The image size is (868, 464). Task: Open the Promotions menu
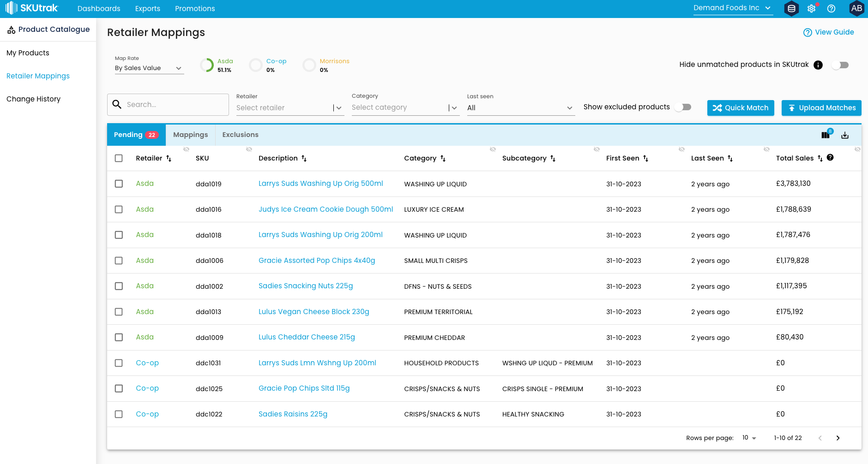pos(195,9)
